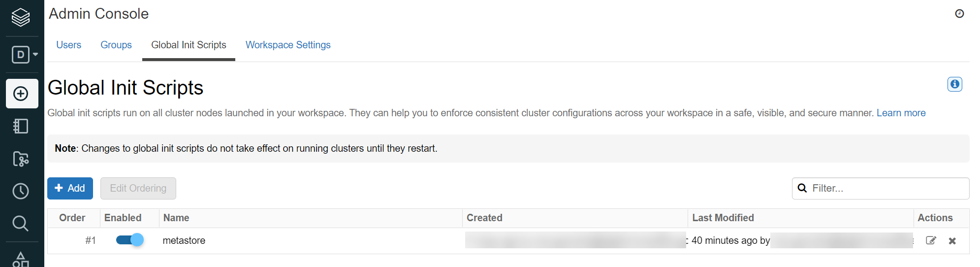This screenshot has height=267, width=980.
Task: Open the Search magnifier icon in sidebar
Action: point(21,223)
